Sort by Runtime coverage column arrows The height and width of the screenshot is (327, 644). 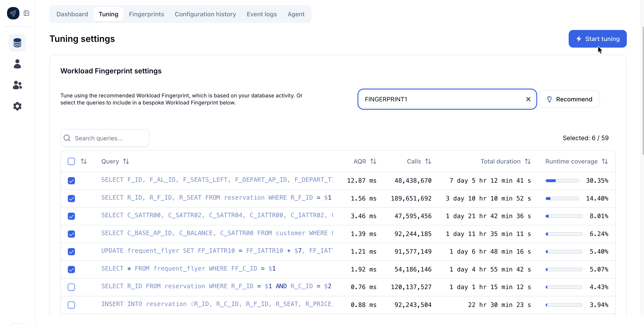click(605, 161)
